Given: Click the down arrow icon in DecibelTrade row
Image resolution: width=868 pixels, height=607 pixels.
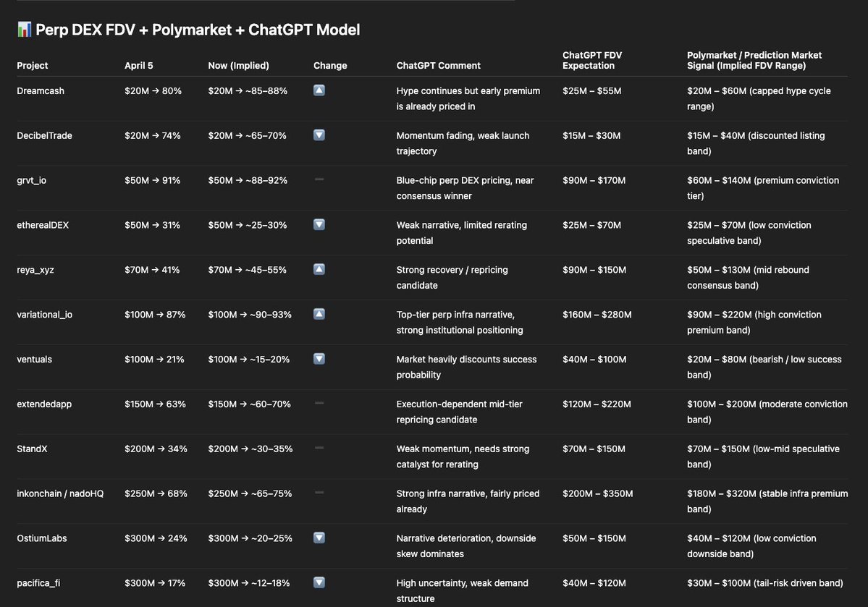Looking at the screenshot, I should click(x=319, y=135).
